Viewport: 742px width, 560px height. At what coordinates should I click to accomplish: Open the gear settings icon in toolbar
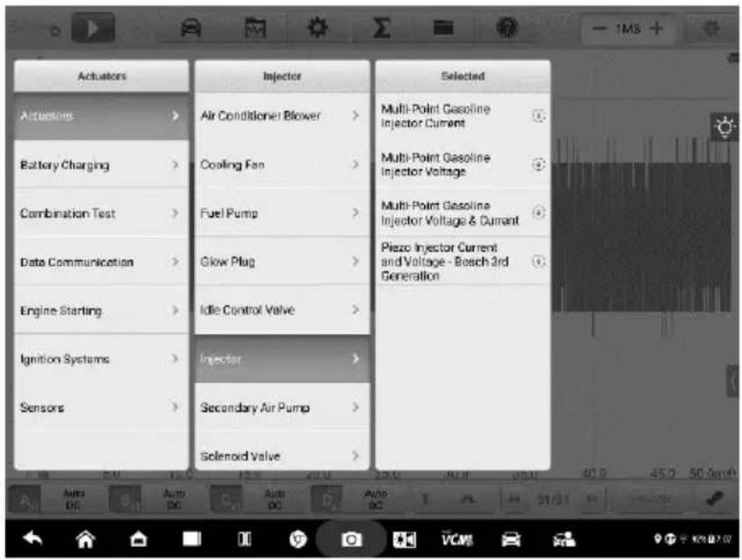[x=317, y=28]
